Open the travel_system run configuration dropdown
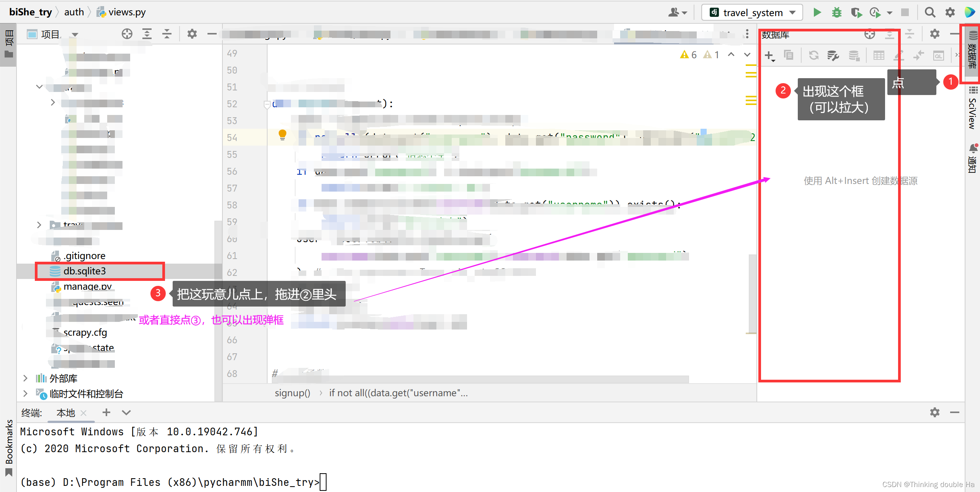The width and height of the screenshot is (980, 492). coord(752,13)
